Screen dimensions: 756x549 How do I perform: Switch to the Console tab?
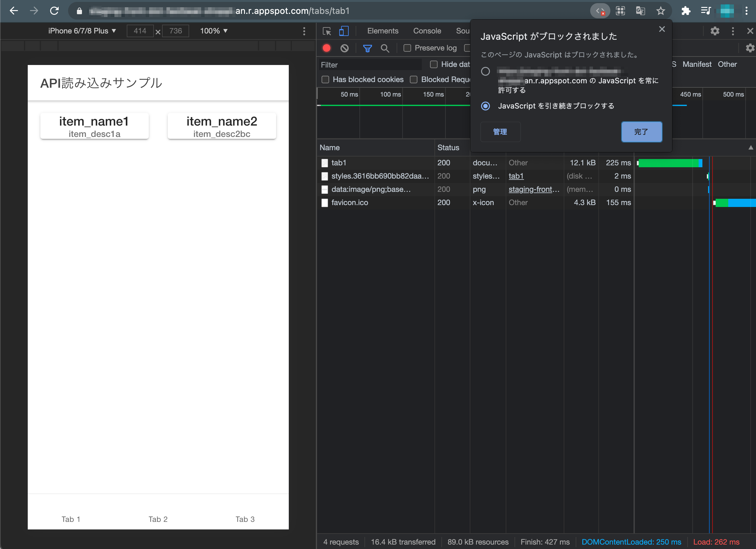point(427,31)
